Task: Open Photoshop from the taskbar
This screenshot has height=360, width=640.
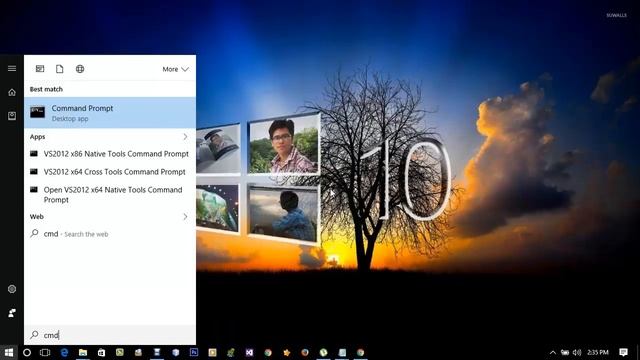Action: coord(194,352)
